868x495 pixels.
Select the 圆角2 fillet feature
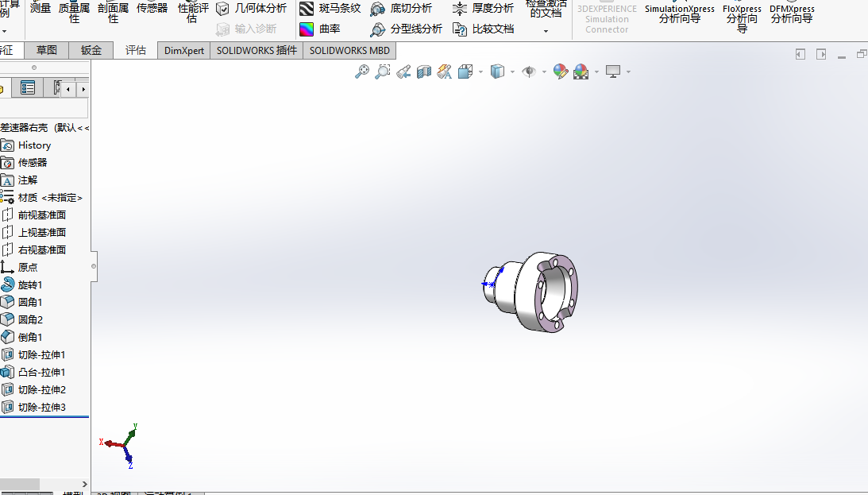(x=21, y=319)
